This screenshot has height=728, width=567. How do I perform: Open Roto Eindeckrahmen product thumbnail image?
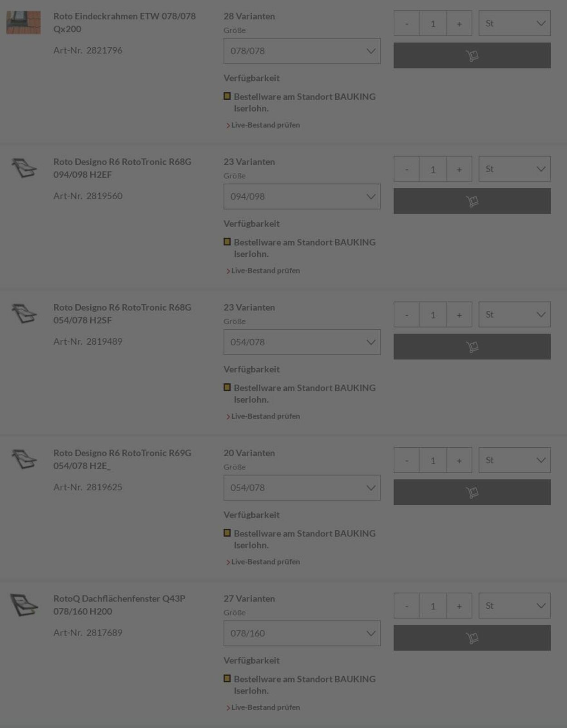click(24, 22)
